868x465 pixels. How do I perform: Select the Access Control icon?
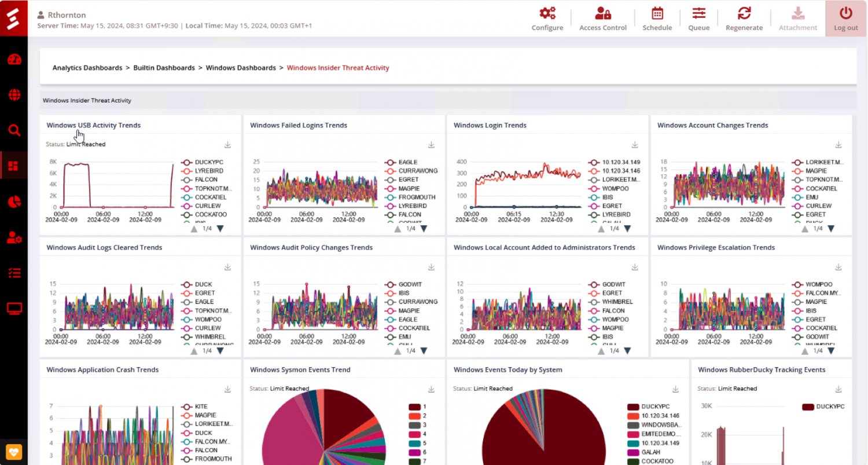(602, 18)
